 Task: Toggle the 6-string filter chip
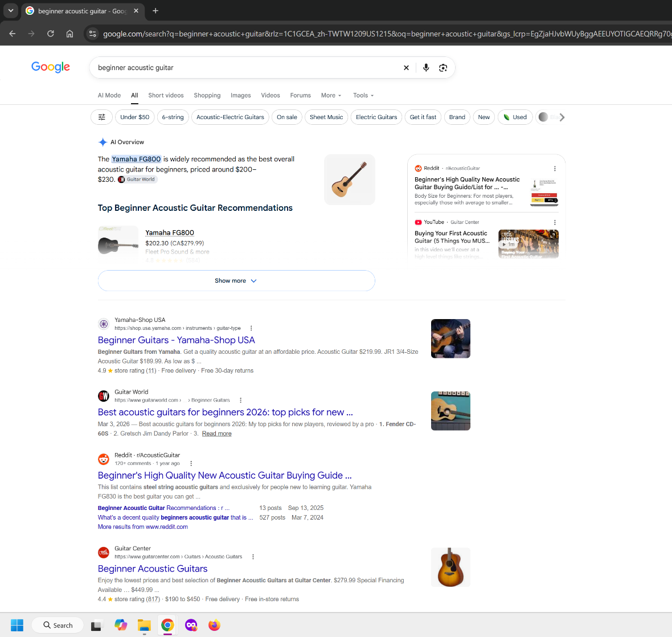coord(173,117)
